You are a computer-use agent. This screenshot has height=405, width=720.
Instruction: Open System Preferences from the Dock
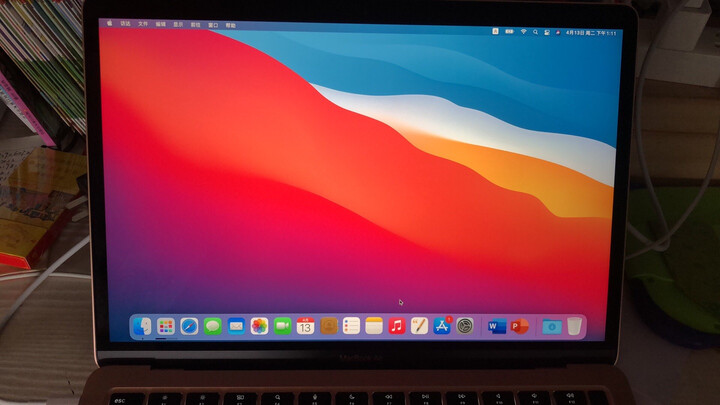point(465,326)
